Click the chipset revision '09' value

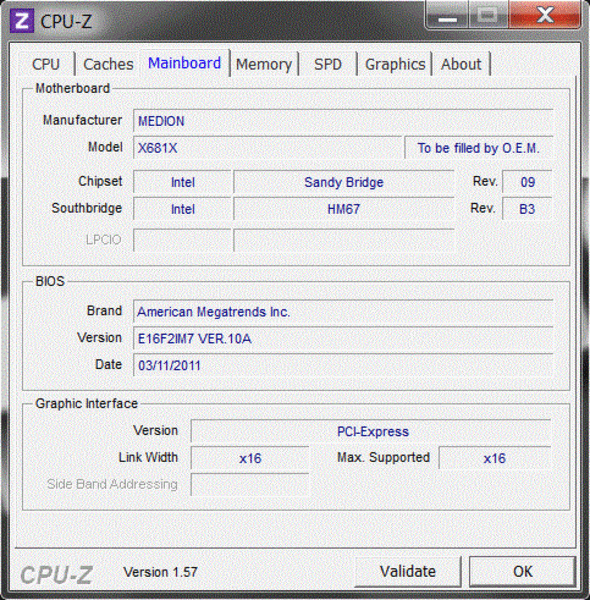click(527, 182)
